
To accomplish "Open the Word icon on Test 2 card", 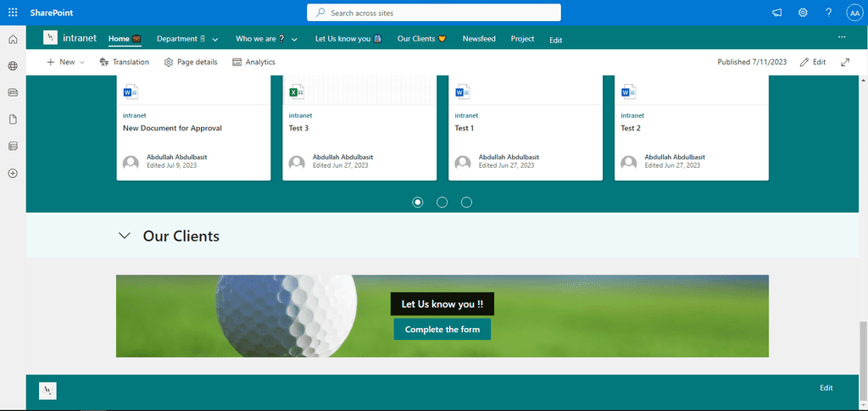I will [x=628, y=92].
